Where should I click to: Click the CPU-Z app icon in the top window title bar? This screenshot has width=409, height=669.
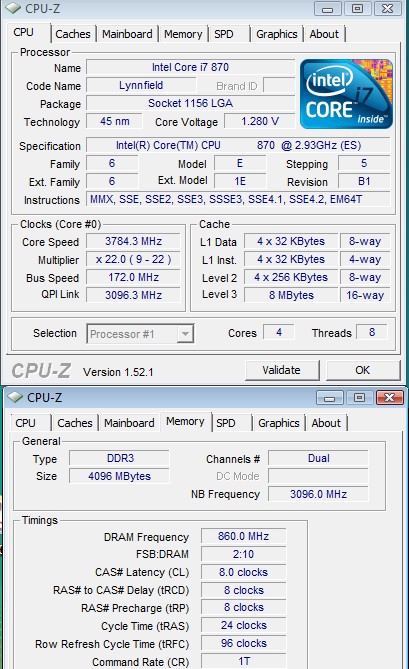(12, 8)
